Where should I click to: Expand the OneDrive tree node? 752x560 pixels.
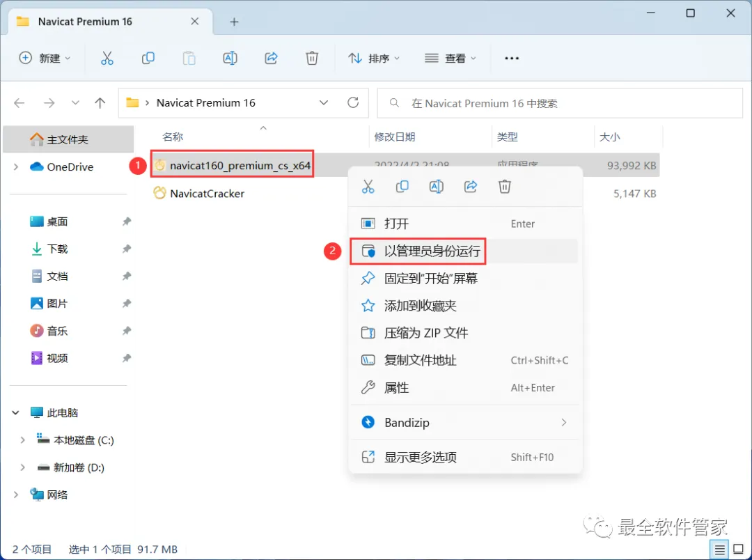click(x=16, y=167)
